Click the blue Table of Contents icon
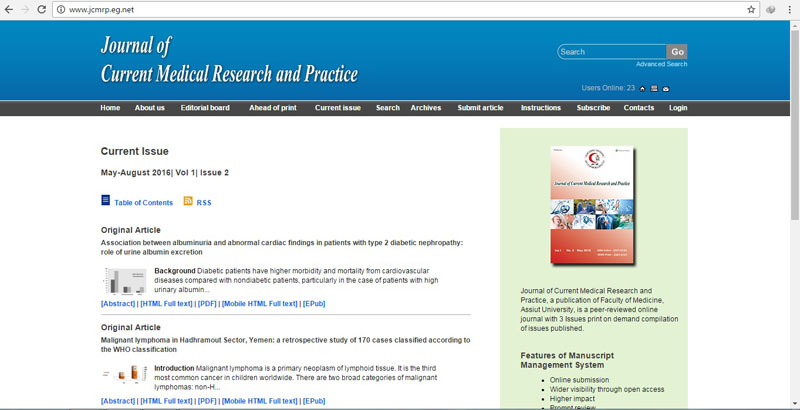The width and height of the screenshot is (800, 410). click(106, 201)
